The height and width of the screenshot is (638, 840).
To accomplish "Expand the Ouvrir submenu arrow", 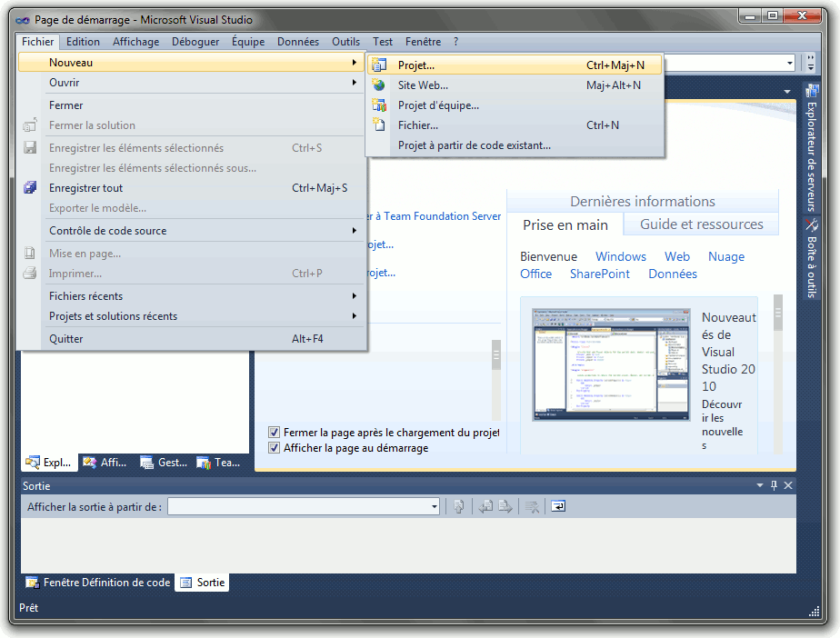I will [355, 83].
